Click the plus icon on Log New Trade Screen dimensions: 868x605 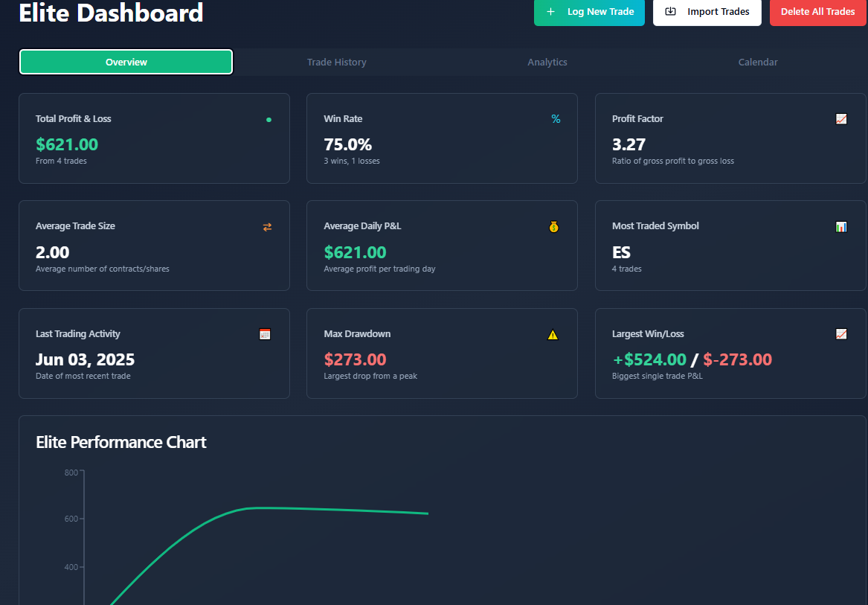[x=551, y=12]
